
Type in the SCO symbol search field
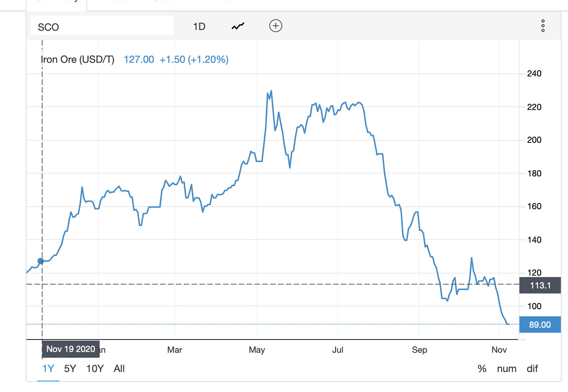pyautogui.click(x=102, y=27)
